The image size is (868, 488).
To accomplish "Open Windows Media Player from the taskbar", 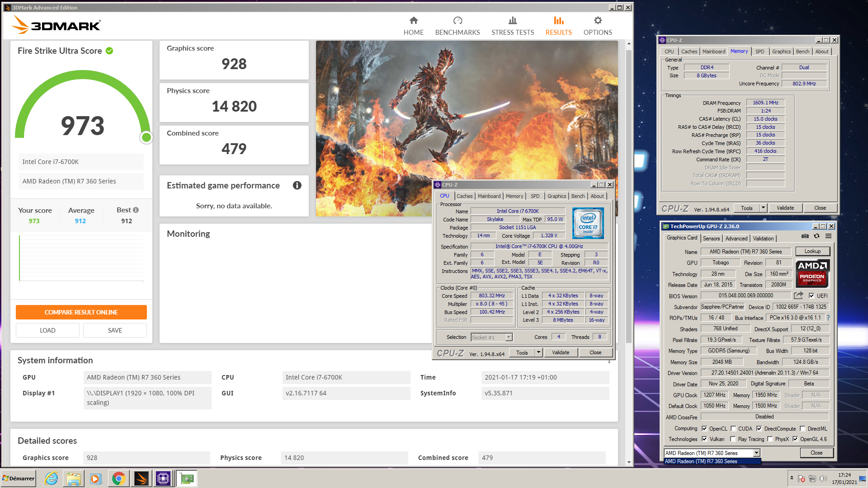I will click(x=95, y=479).
